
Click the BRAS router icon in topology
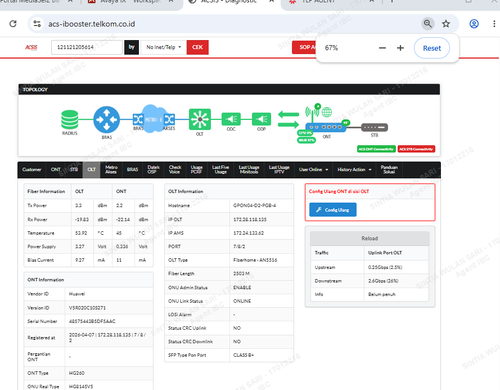point(106,120)
